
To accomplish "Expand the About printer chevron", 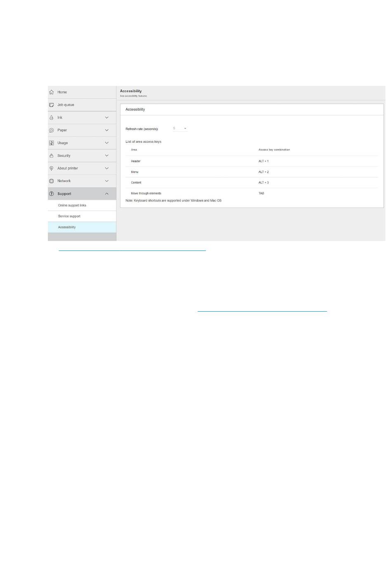I will tap(106, 168).
